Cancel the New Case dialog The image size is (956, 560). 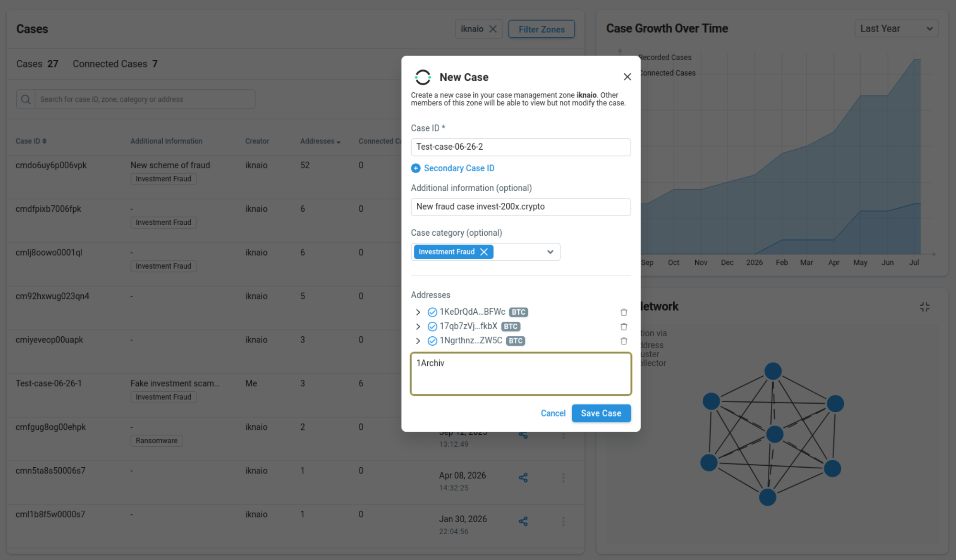pyautogui.click(x=553, y=413)
